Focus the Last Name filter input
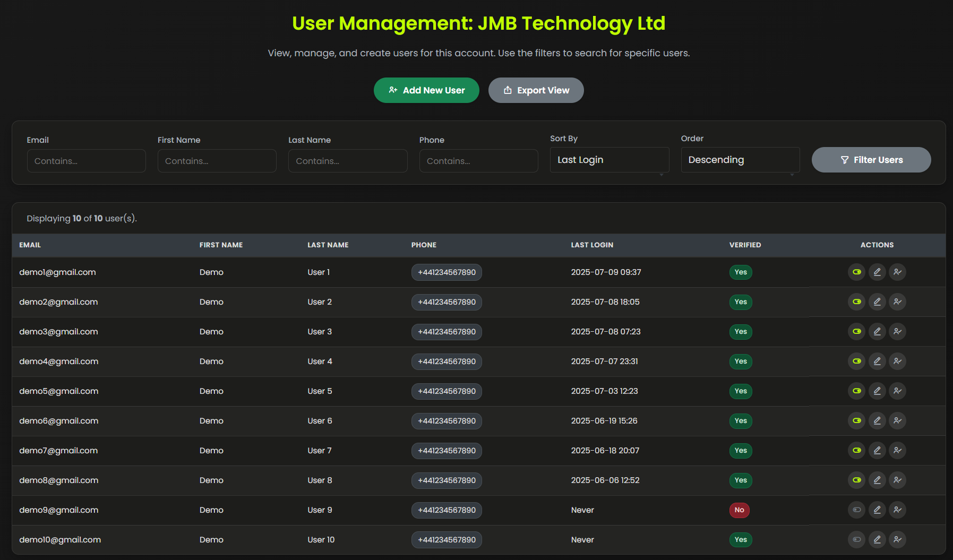This screenshot has height=560, width=953. [348, 161]
